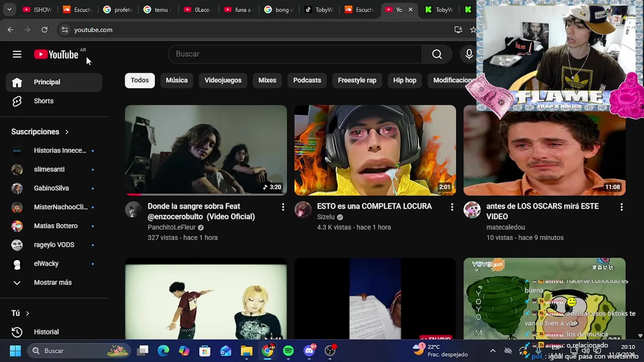Click the YouTube logo
Image resolution: width=644 pixels, height=362 pixels.
[56, 54]
